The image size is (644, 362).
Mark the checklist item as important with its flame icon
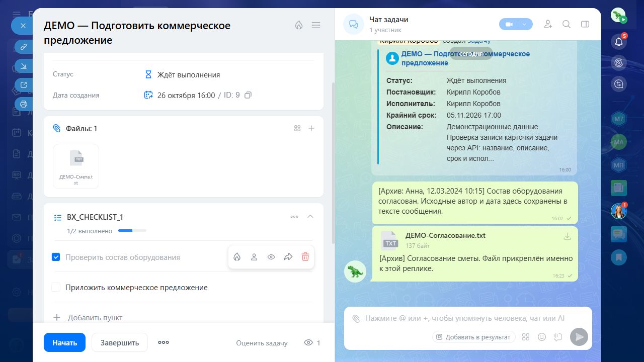coord(237,257)
